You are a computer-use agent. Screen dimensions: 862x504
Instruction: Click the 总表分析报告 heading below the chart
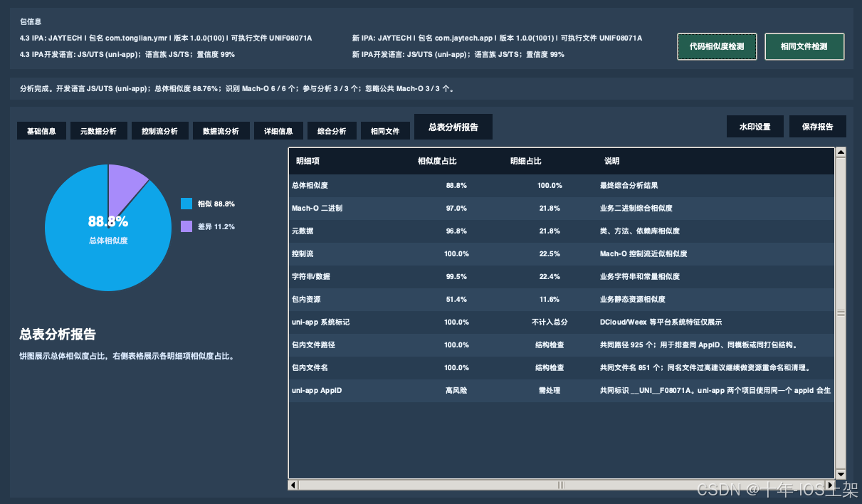point(58,334)
